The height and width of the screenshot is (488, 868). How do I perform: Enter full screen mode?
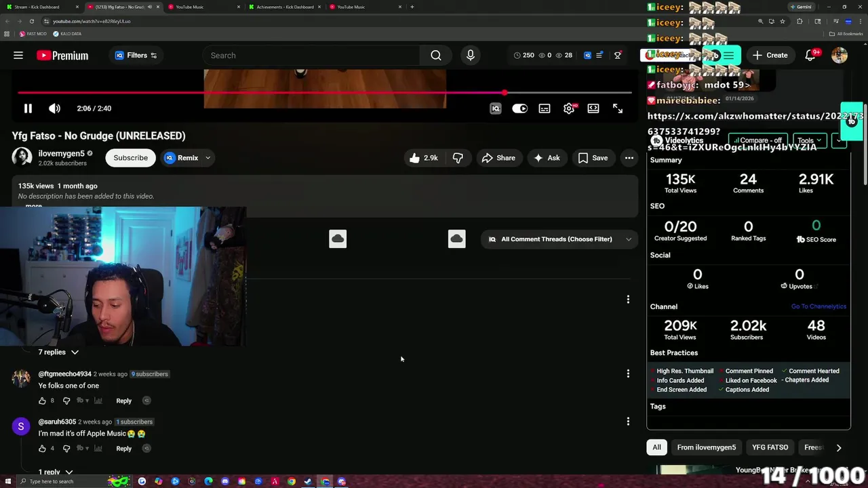click(618, 108)
